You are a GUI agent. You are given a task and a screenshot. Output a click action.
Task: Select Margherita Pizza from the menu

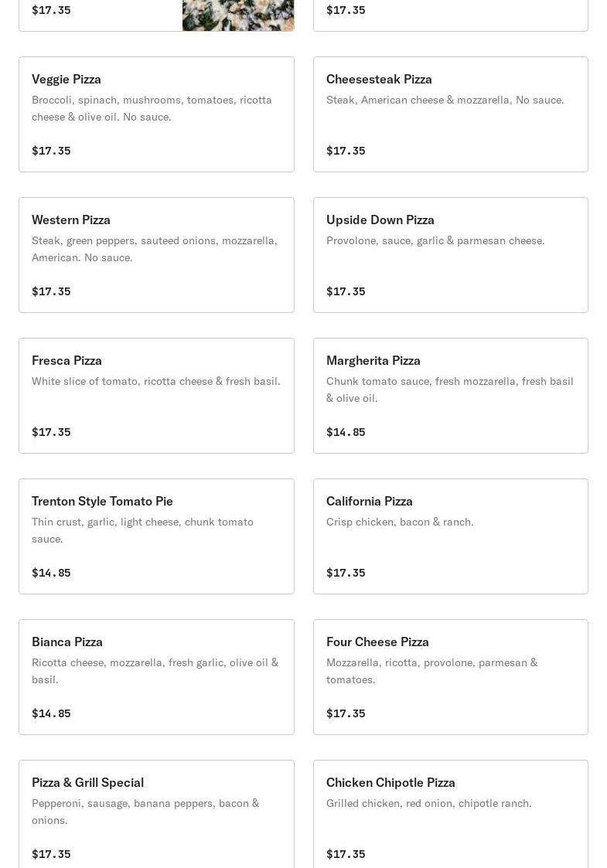point(450,396)
